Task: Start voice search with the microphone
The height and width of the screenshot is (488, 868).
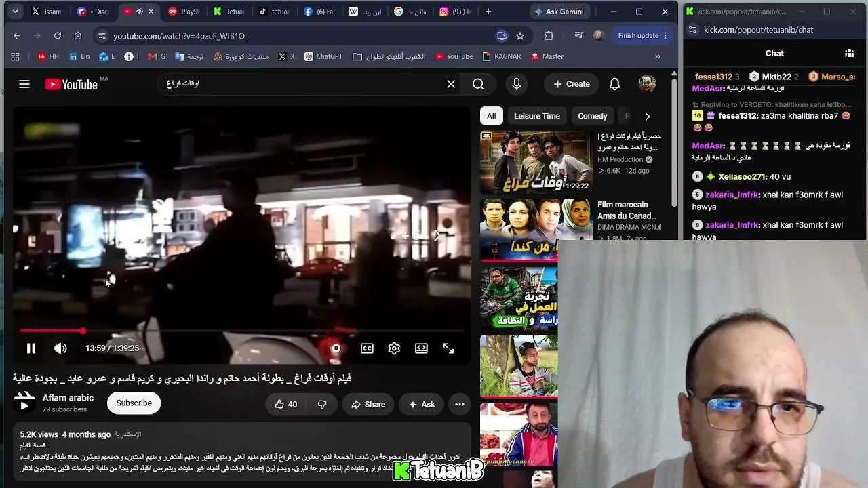Action: pos(517,84)
